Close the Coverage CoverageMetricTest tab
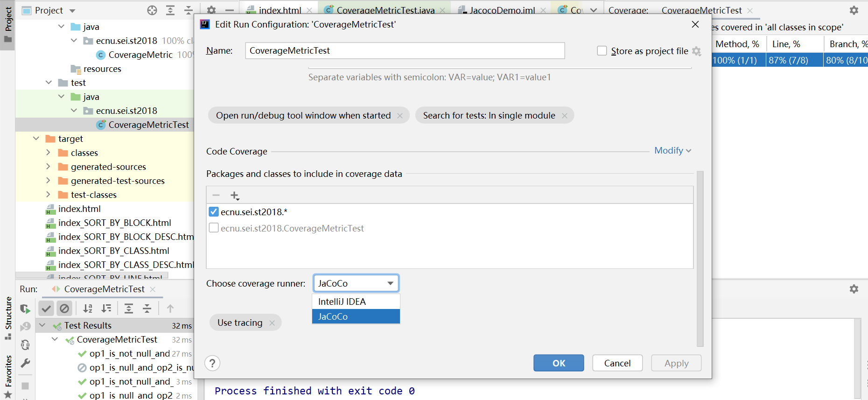Viewport: 868px width, 400px height. (x=750, y=10)
